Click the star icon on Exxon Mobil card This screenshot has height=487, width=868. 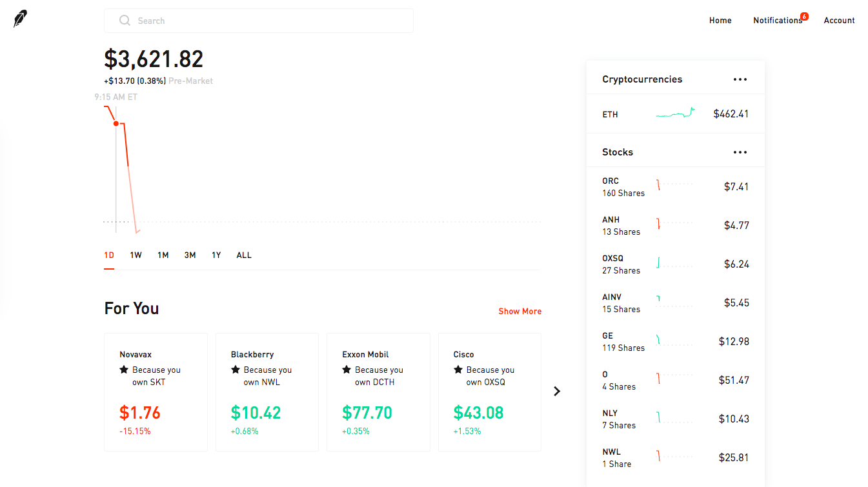[347, 370]
